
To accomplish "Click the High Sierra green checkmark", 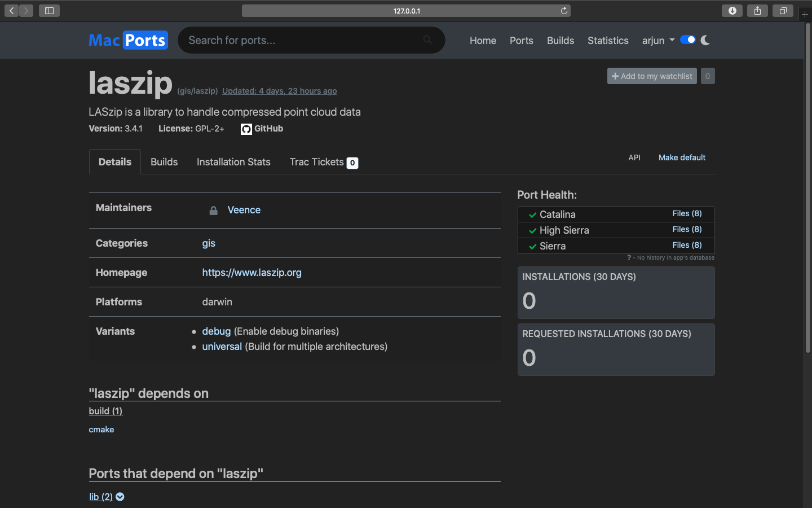I will [x=532, y=231].
